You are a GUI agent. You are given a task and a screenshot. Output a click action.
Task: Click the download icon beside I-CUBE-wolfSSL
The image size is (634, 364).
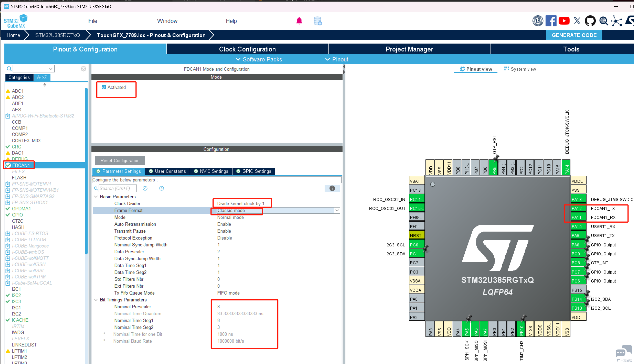[8, 270]
